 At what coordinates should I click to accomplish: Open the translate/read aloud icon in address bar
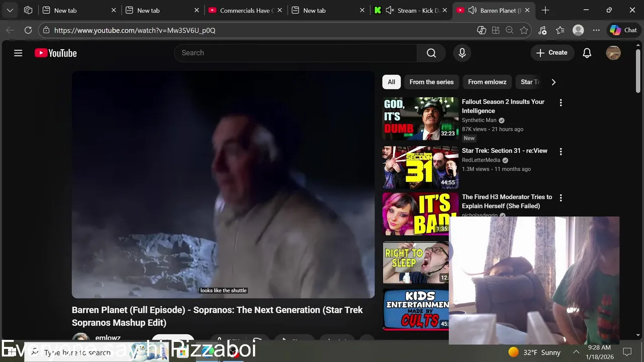[x=481, y=30]
